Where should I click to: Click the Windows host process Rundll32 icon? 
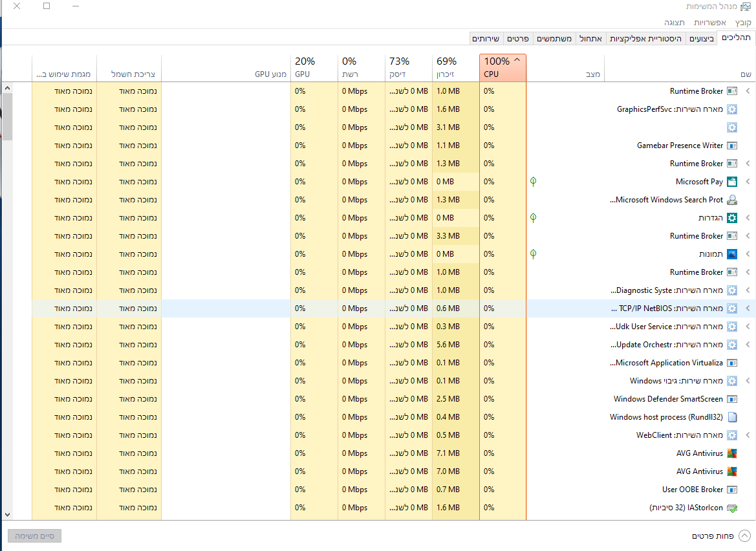732,417
